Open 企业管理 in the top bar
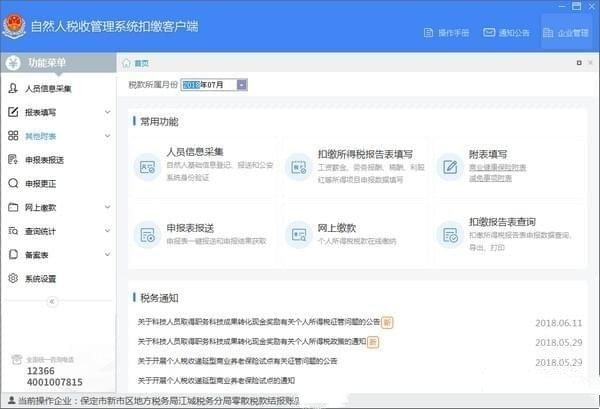600x409 pixels. click(566, 33)
